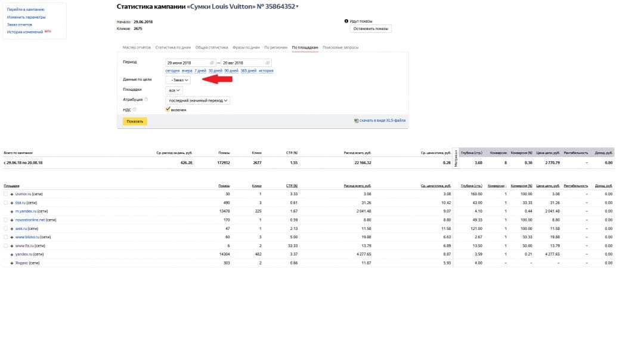The height and width of the screenshot is (363, 644).
Task: Expand the izvmor.ru row with plus
Action: pyautogui.click(x=11, y=194)
